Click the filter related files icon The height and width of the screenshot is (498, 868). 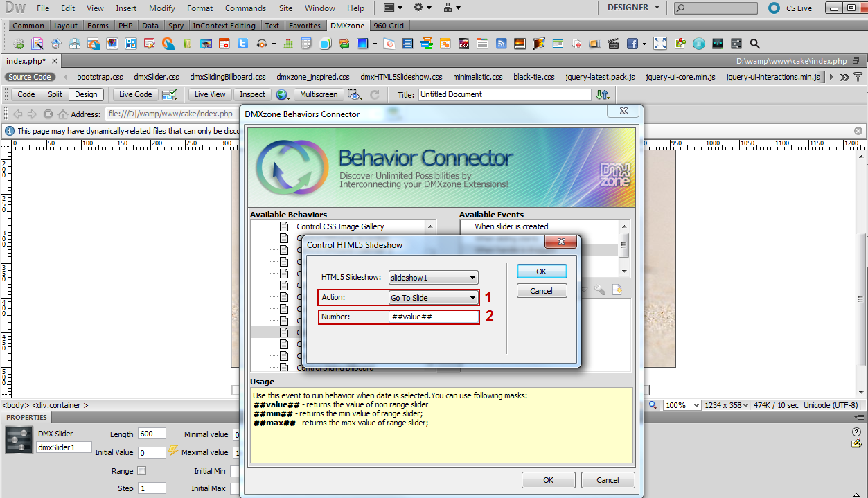pos(859,77)
